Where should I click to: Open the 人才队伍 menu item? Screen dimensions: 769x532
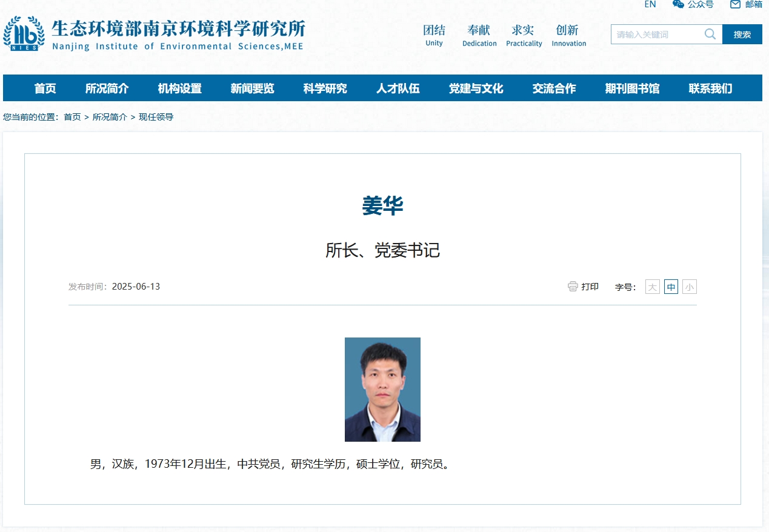[398, 88]
